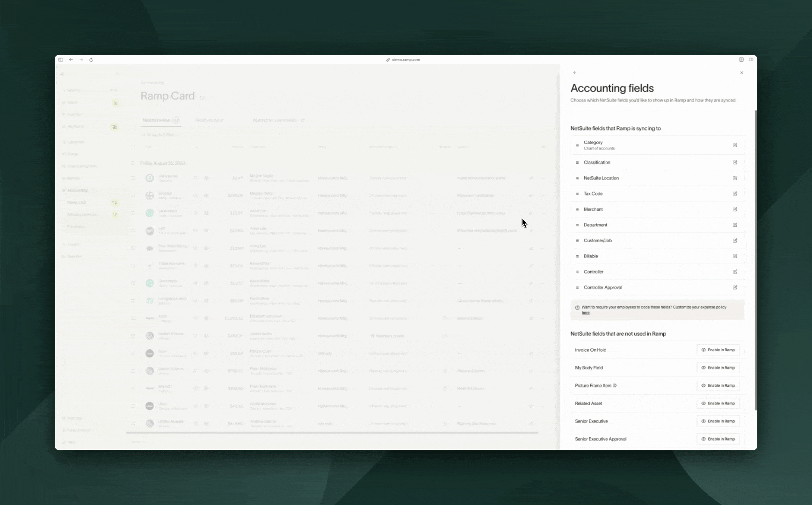
Task: Enable Senior Executive in Ramp
Action: click(718, 421)
